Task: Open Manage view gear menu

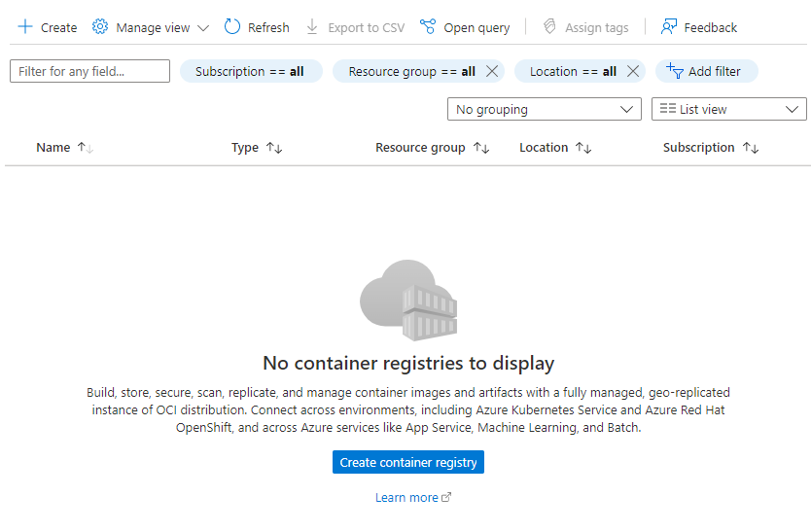Action: tap(100, 27)
